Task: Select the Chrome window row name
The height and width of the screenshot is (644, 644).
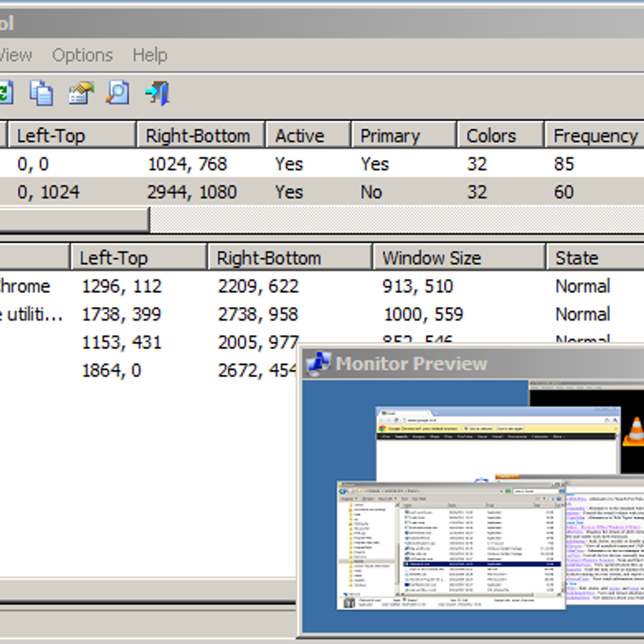Action: (25, 286)
